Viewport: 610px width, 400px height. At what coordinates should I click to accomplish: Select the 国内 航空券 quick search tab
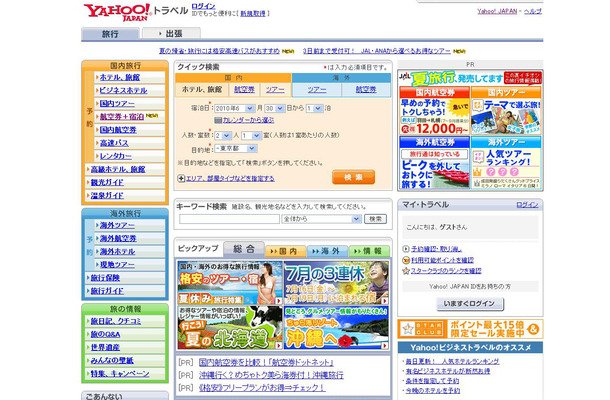247,90
